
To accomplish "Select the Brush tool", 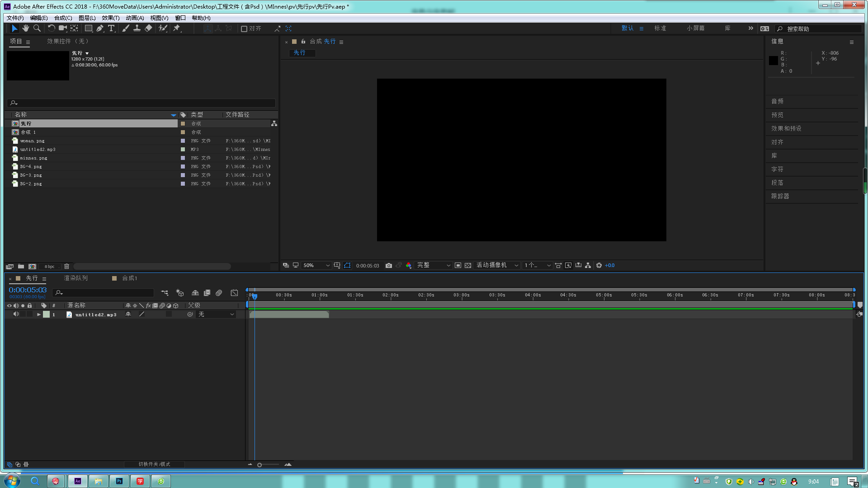I will (126, 28).
